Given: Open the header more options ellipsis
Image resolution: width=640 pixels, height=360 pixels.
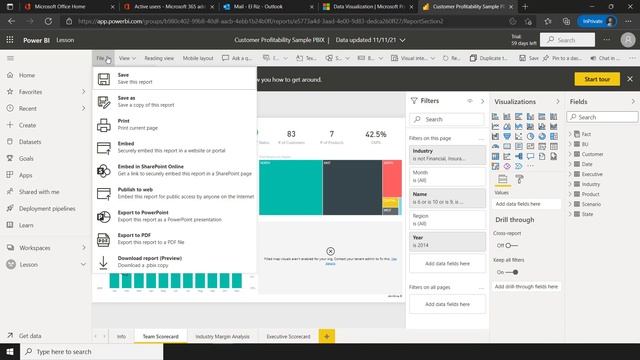Looking at the screenshot, I should [607, 40].
